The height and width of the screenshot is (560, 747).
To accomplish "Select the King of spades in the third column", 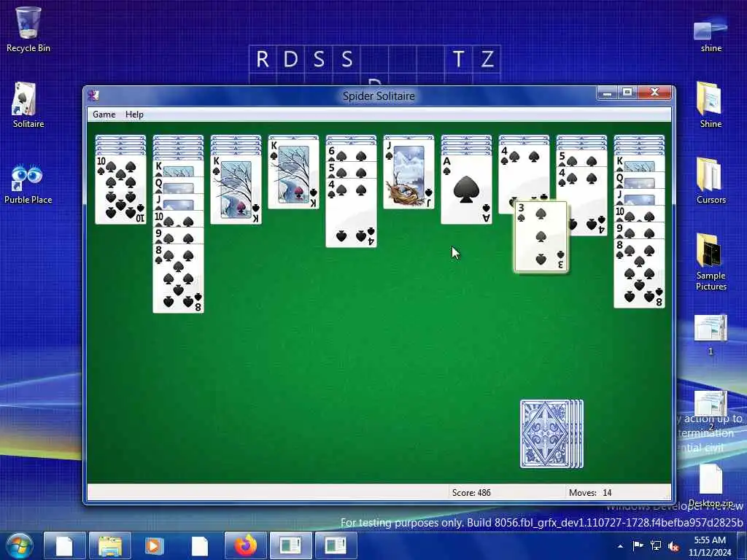I will pos(236,189).
